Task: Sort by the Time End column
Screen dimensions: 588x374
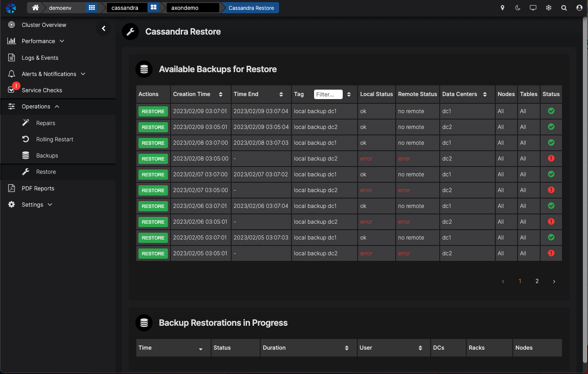Action: 281,94
